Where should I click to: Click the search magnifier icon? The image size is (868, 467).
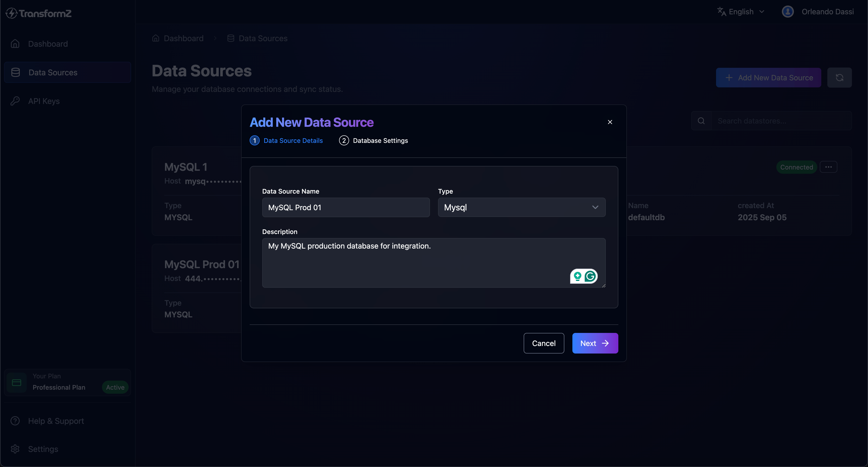701,121
